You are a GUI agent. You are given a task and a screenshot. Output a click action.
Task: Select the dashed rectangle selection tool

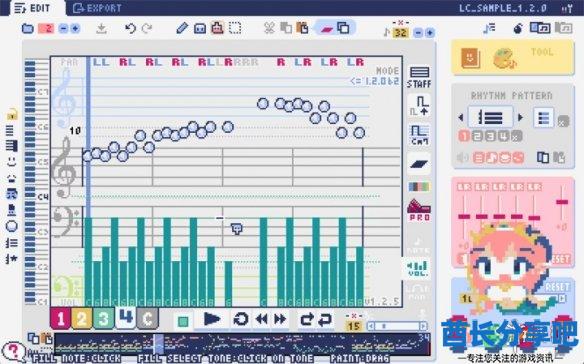pos(235,28)
